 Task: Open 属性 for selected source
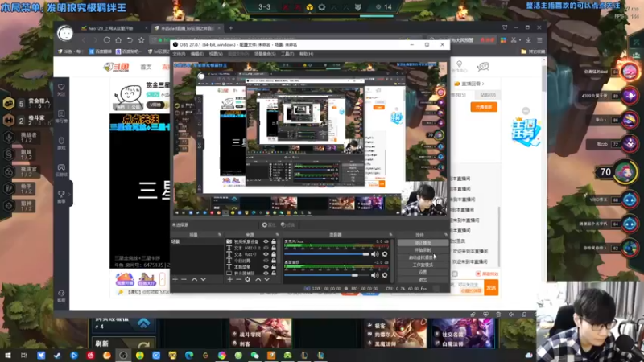point(269,225)
